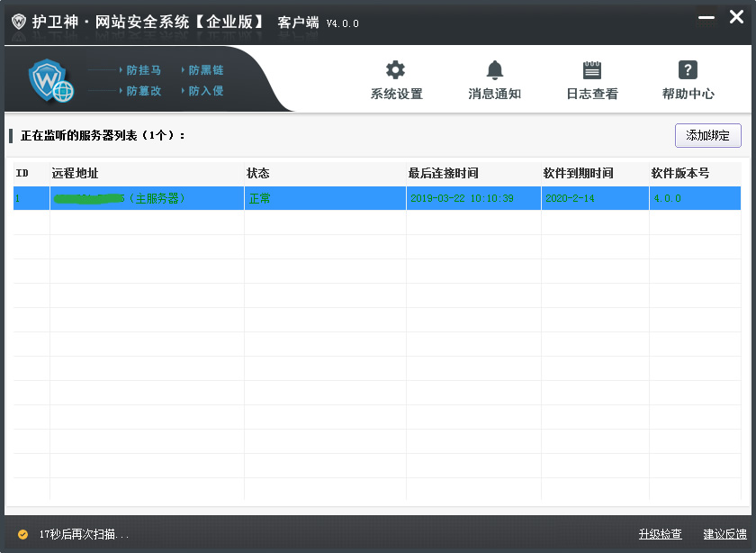This screenshot has width=756, height=553.
Task: Click the 防入侵 label
Action: pos(206,91)
